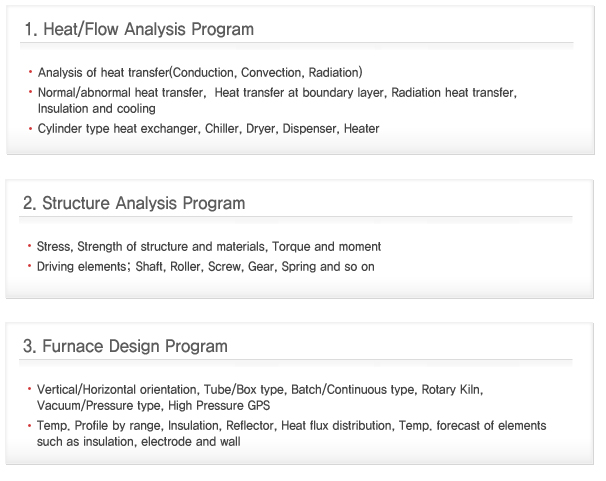Click the text 'Vacuum/Pressure type, High Pressure GPS'

click(153, 406)
